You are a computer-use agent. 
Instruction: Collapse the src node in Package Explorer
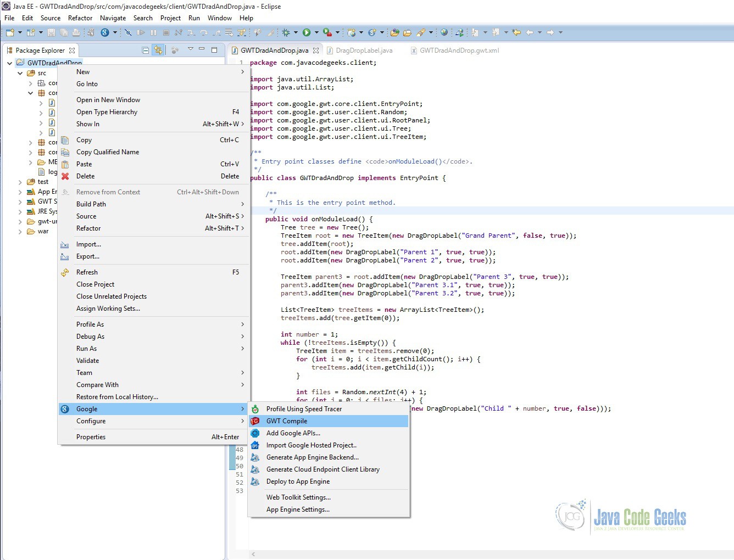(20, 73)
